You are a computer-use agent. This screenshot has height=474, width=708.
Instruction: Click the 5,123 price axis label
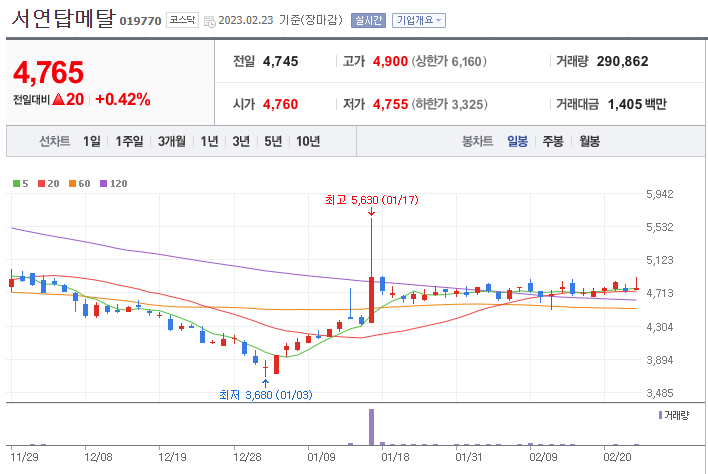(x=660, y=260)
